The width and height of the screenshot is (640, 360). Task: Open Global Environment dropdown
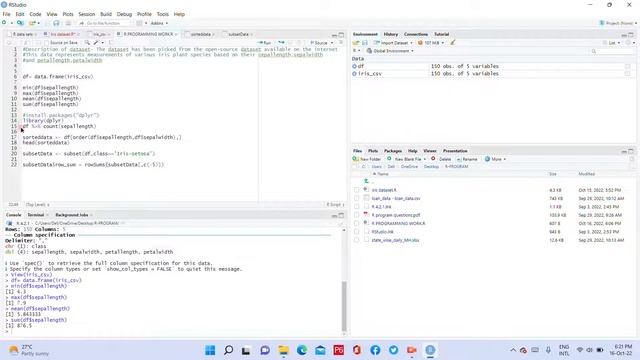click(x=390, y=51)
